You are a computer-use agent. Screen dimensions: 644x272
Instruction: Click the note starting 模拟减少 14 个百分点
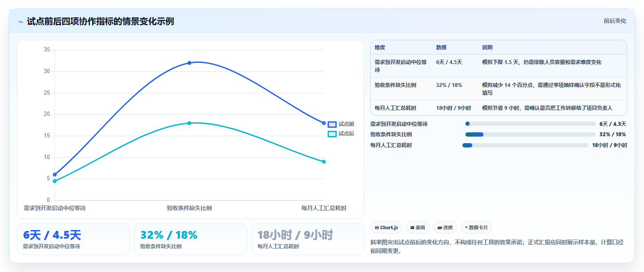click(x=551, y=89)
